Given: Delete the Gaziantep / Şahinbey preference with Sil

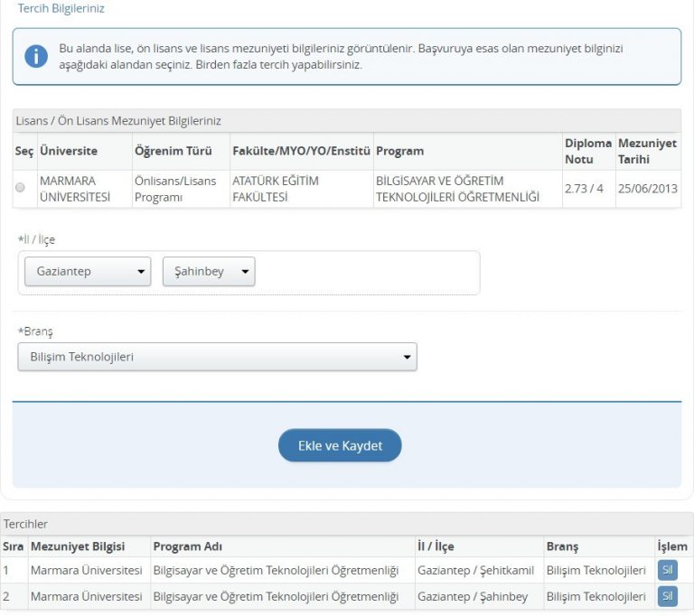Looking at the screenshot, I should (x=668, y=596).
